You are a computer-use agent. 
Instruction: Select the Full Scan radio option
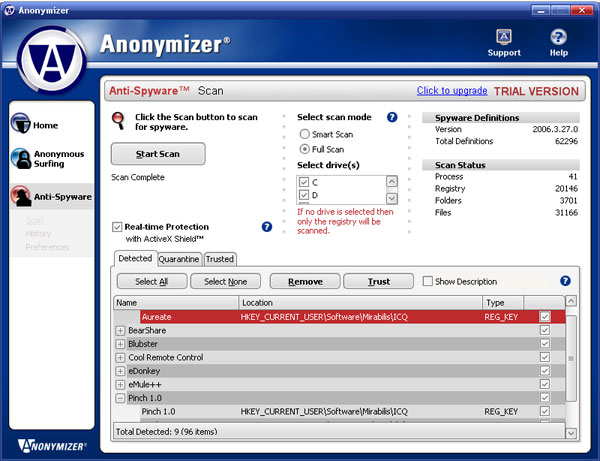tap(305, 149)
